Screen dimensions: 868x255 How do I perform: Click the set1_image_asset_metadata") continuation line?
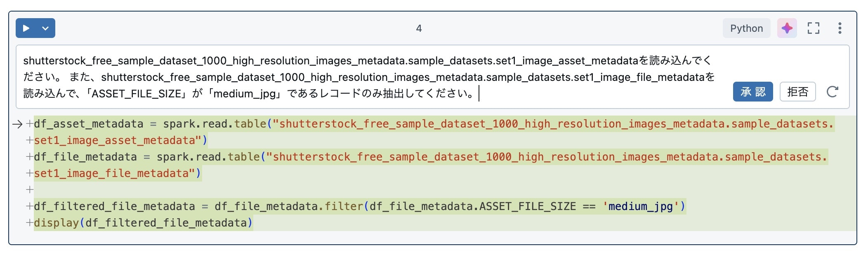click(120, 140)
